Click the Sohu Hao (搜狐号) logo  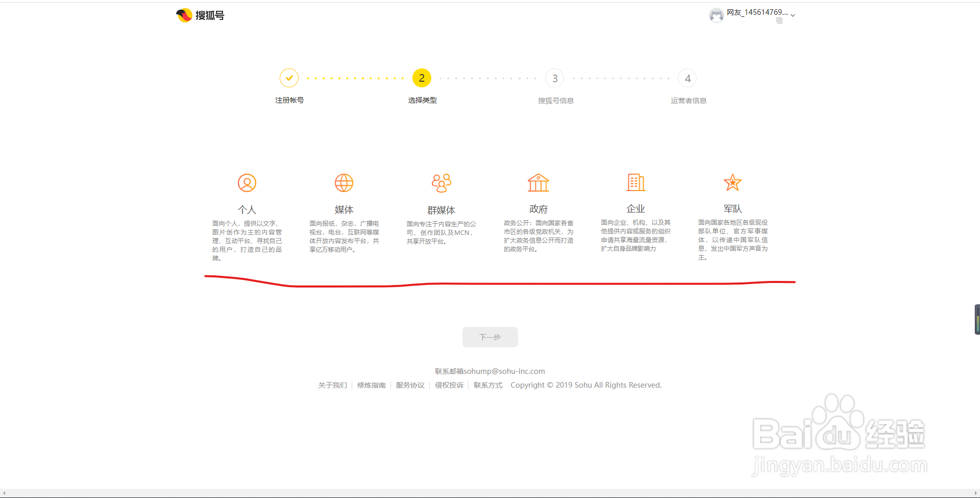(x=200, y=15)
